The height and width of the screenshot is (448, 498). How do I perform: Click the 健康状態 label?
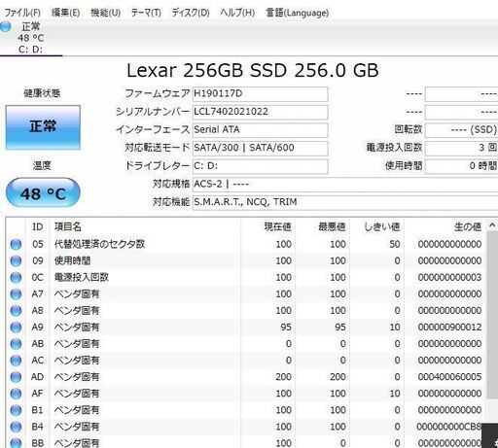click(x=42, y=93)
